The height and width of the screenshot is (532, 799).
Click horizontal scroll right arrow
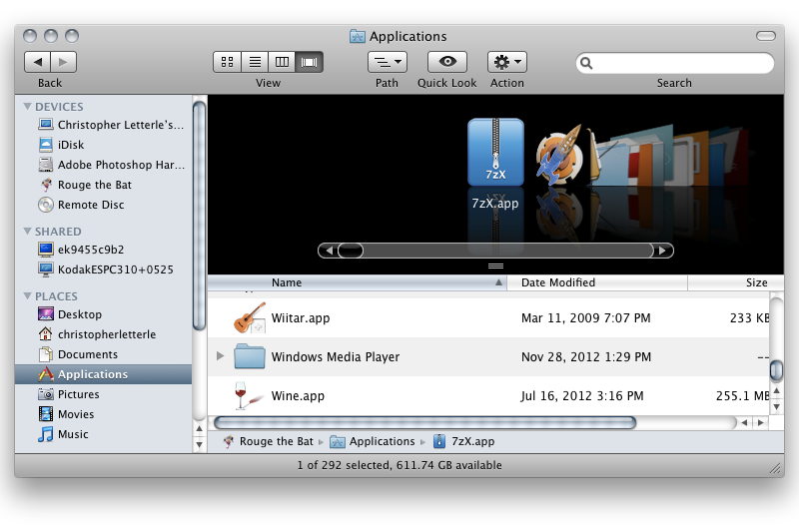pos(761,422)
